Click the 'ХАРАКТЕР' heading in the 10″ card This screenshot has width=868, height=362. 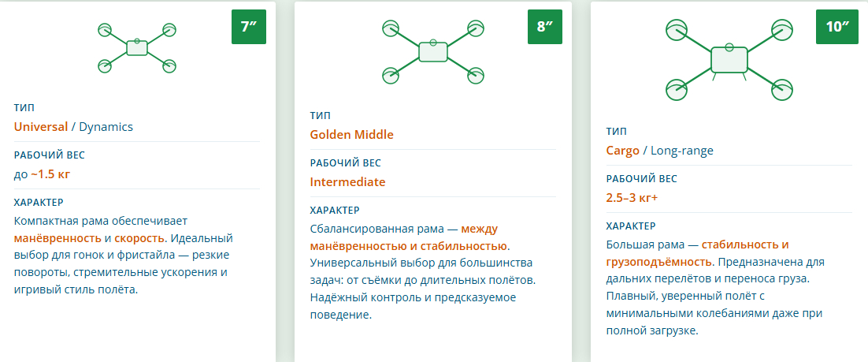631,226
